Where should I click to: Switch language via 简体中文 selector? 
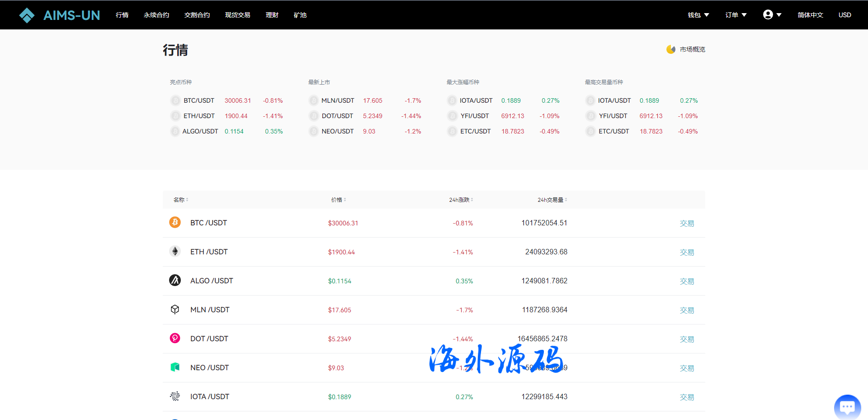(x=810, y=15)
